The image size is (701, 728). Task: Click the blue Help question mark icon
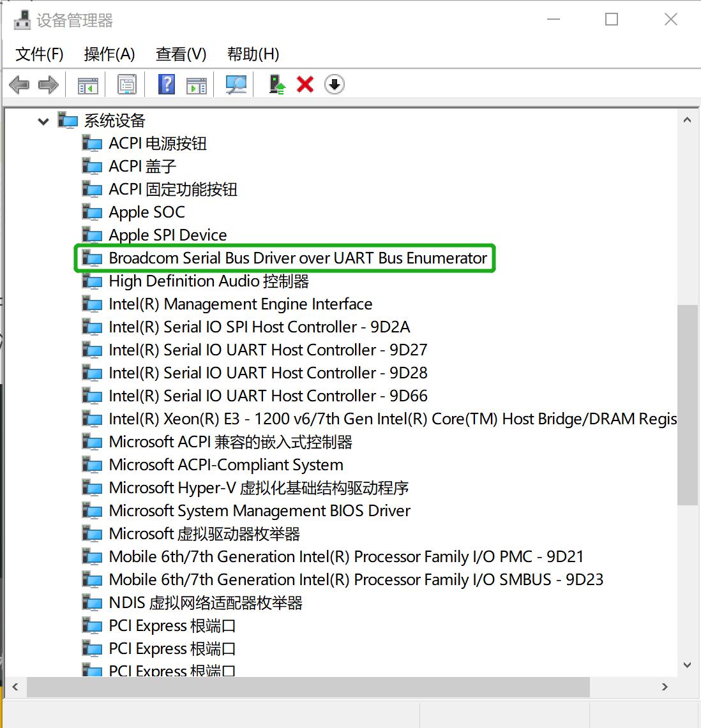(167, 84)
